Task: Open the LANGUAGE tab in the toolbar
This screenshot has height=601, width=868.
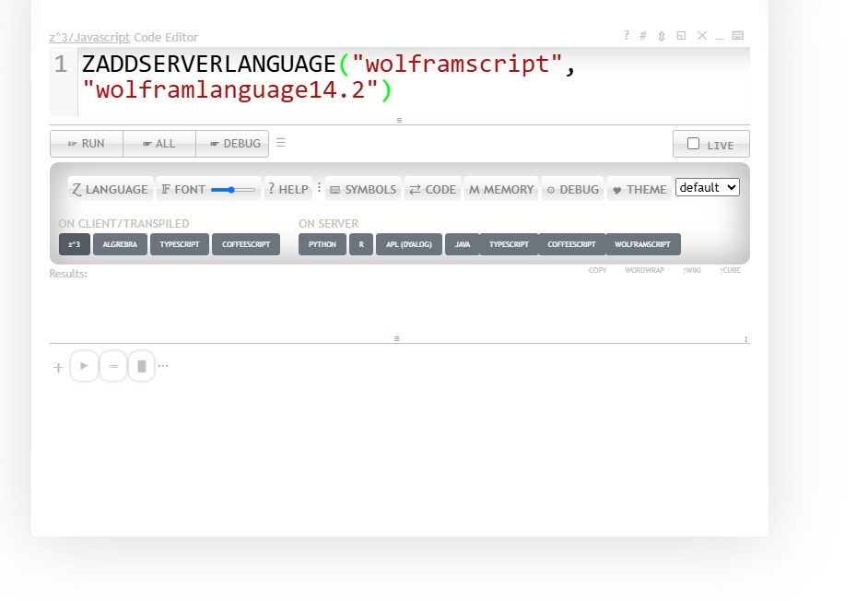Action: (110, 189)
